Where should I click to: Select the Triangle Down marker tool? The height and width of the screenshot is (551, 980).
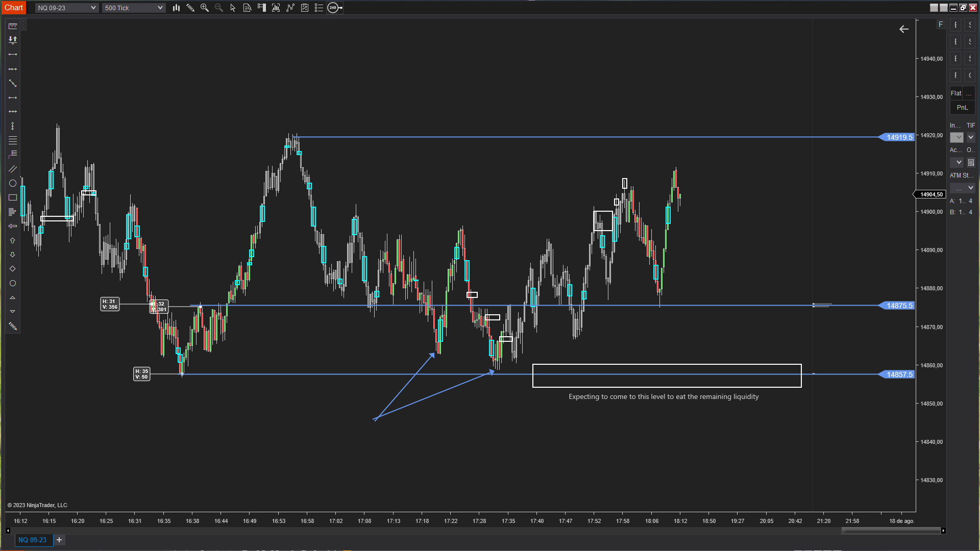(13, 311)
